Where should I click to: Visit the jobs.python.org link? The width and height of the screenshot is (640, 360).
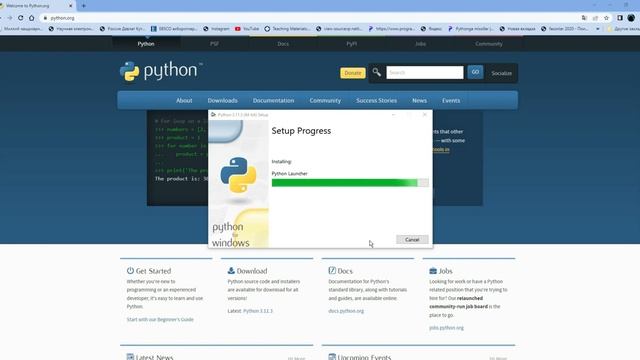[447, 328]
